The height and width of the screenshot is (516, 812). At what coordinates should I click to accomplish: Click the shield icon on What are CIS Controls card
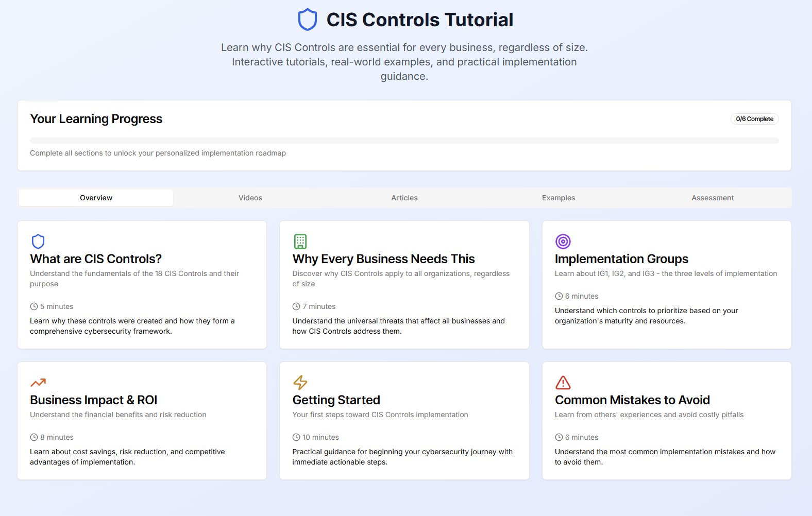[38, 242]
